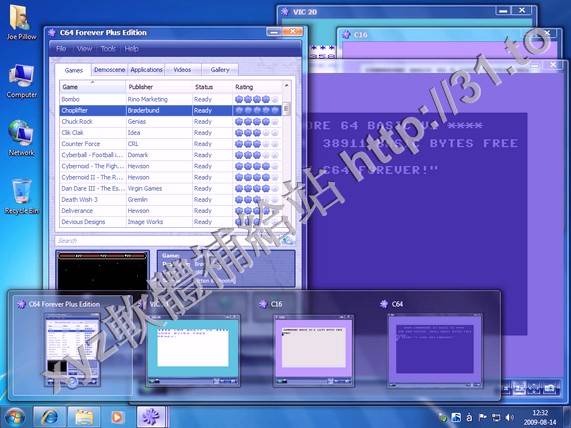
Task: Open Windows Explorer folder on taskbar
Action: coord(84,417)
